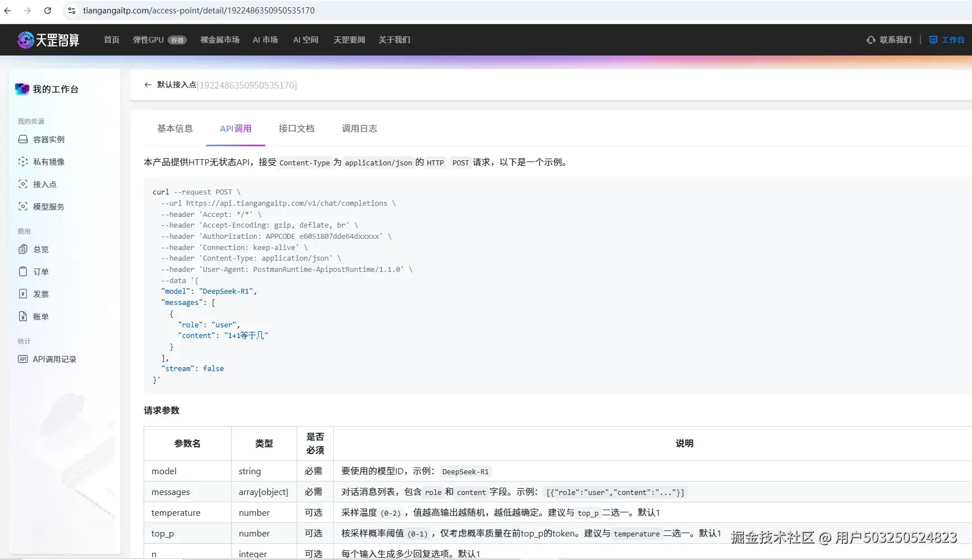Click the 接入点 sidebar icon
The image size is (972, 560).
click(22, 184)
